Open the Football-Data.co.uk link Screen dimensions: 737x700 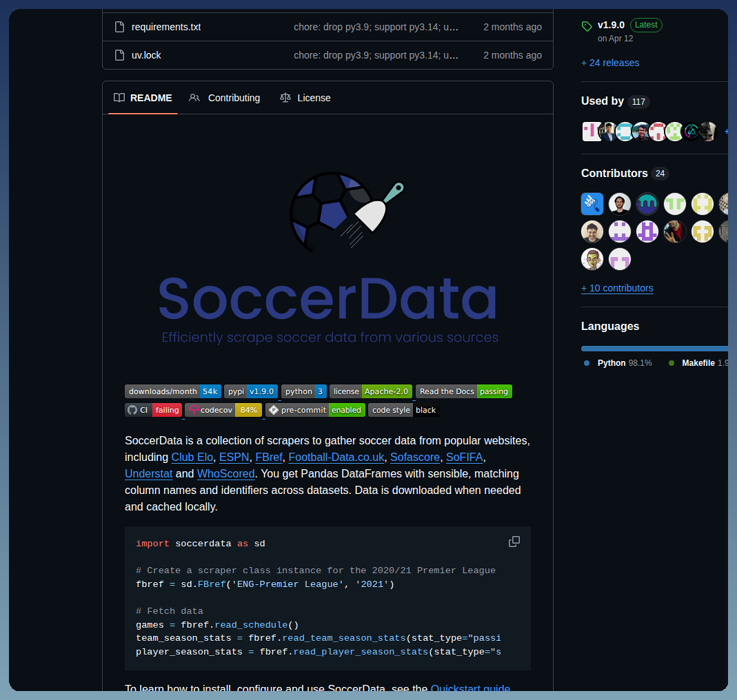(x=336, y=457)
